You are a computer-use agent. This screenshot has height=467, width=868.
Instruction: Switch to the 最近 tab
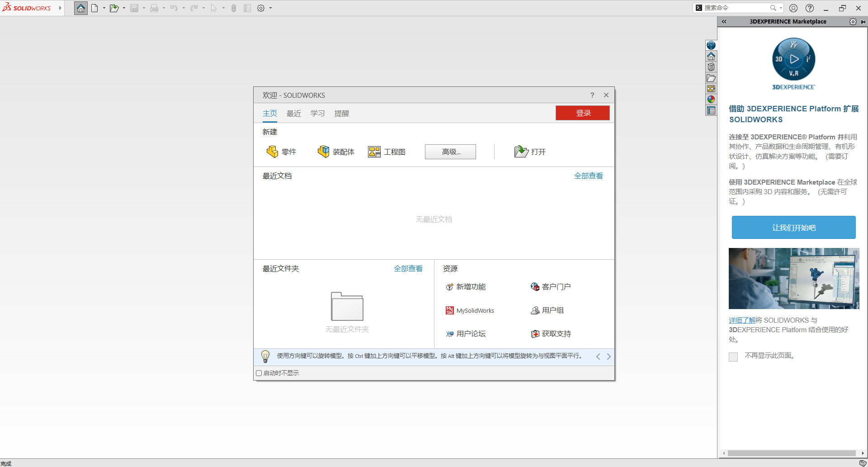tap(293, 113)
